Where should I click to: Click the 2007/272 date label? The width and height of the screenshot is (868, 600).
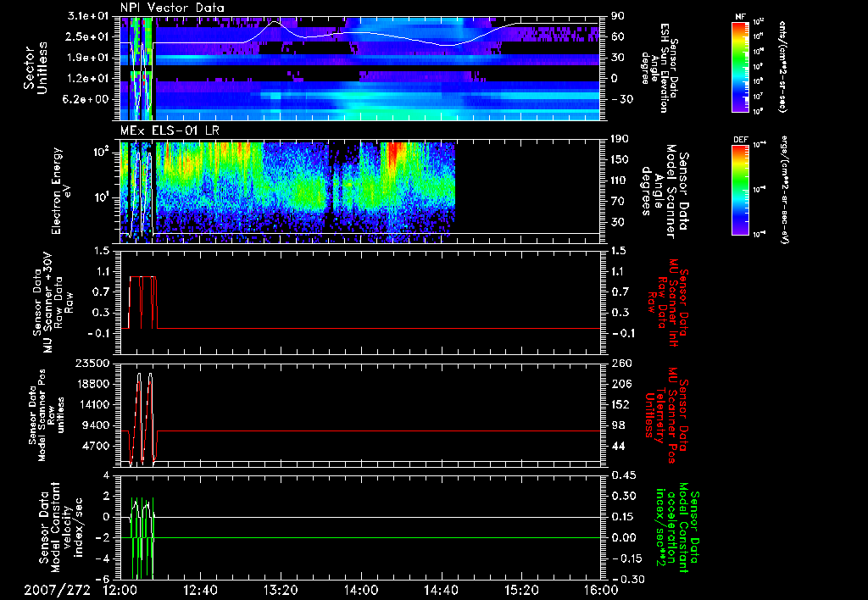(57, 590)
